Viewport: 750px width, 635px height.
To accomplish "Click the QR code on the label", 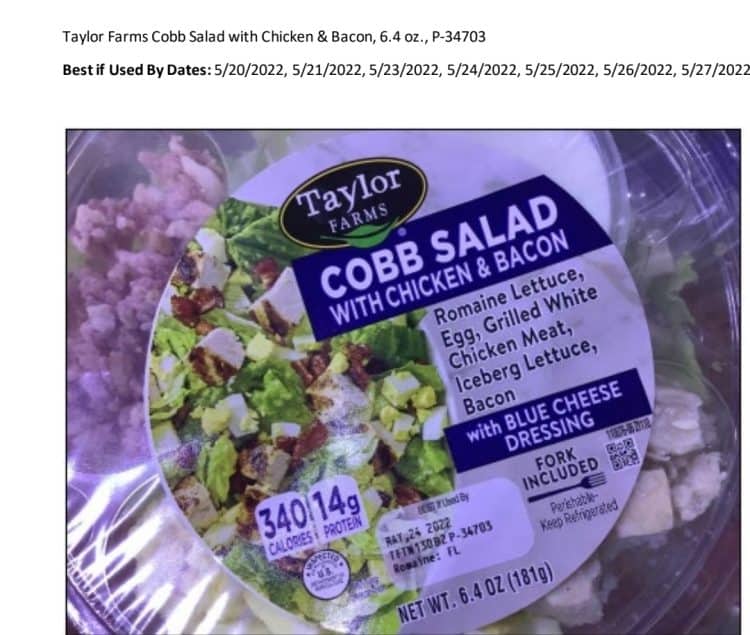I will tap(622, 454).
